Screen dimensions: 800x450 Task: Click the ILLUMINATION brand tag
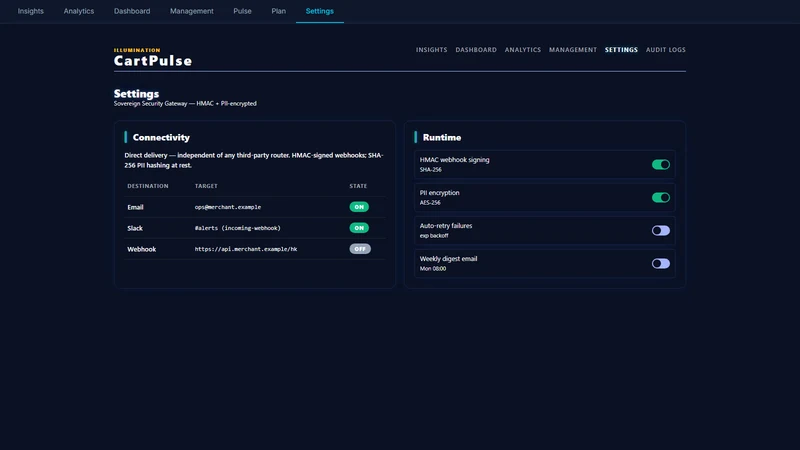pos(137,50)
